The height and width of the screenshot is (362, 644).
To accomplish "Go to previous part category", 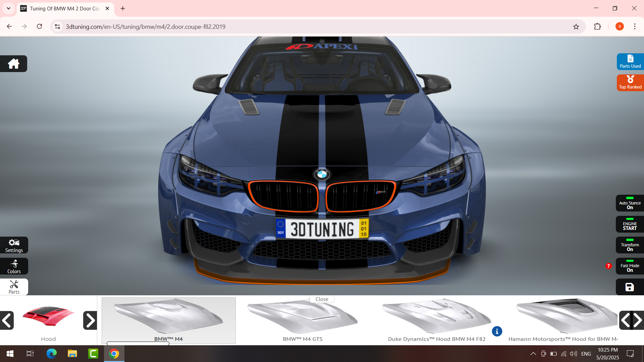I will pyautogui.click(x=7, y=320).
